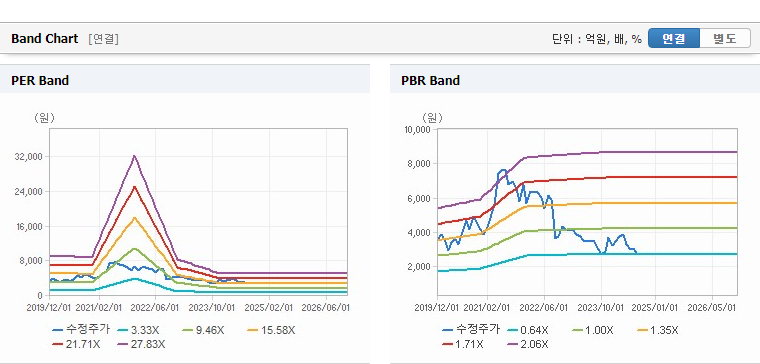Switch to the 연결 consolidated view

point(674,38)
